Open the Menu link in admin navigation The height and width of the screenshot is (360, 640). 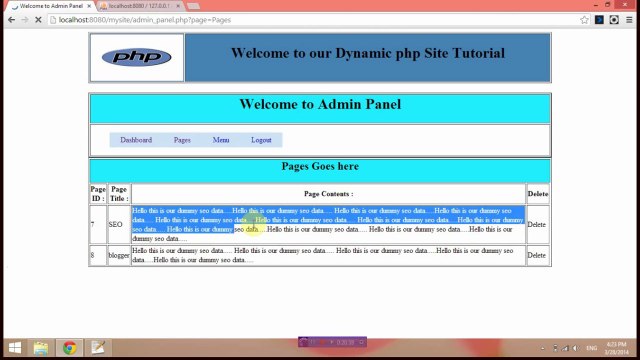click(x=221, y=140)
